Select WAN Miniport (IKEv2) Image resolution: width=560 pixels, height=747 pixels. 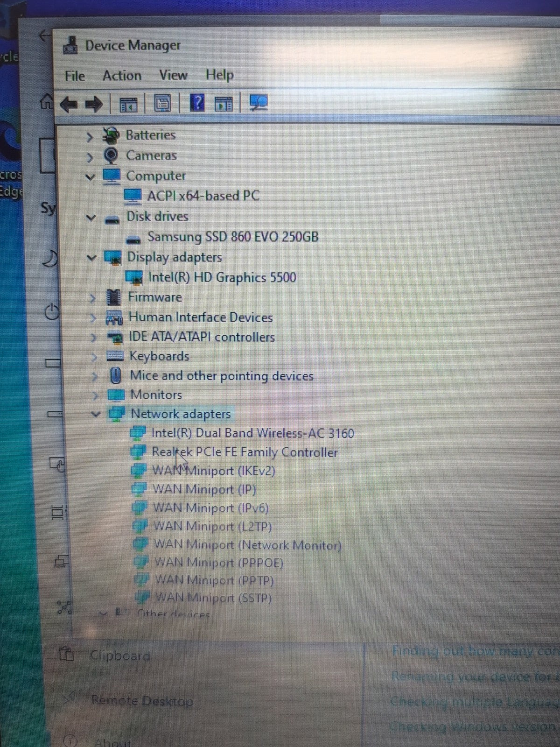tap(214, 470)
